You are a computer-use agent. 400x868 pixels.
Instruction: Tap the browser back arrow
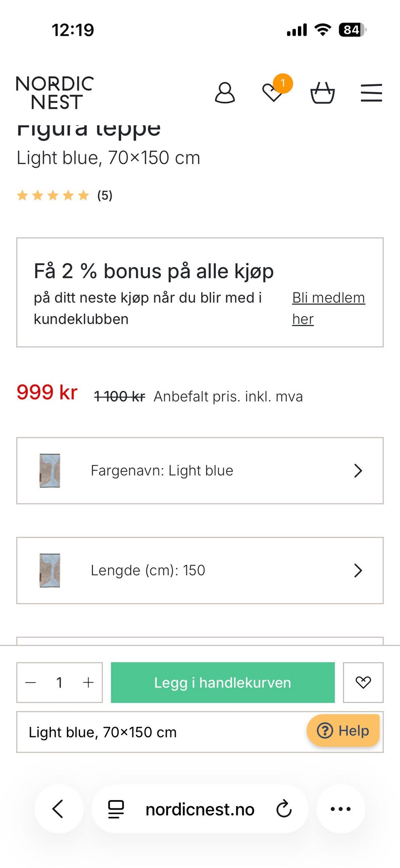(58, 809)
